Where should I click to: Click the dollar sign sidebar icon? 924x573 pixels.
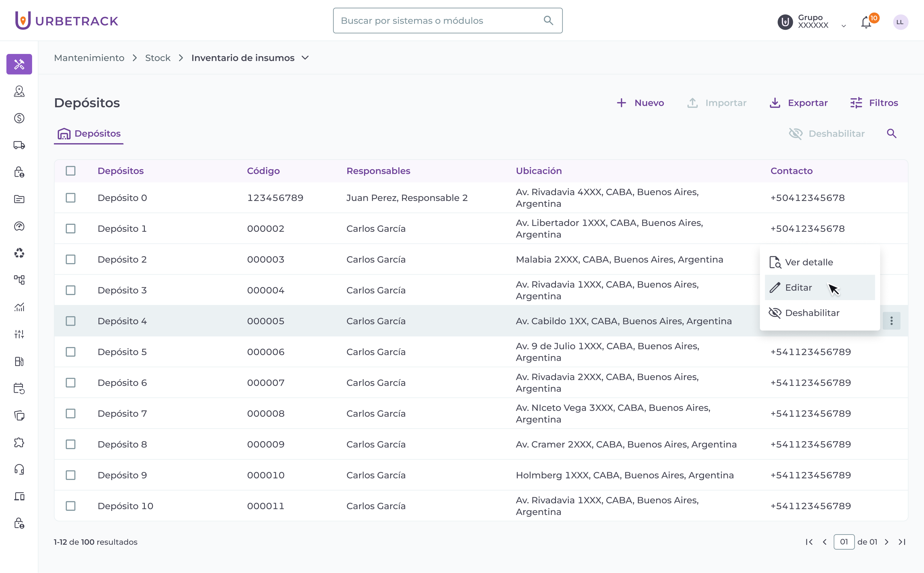(19, 118)
